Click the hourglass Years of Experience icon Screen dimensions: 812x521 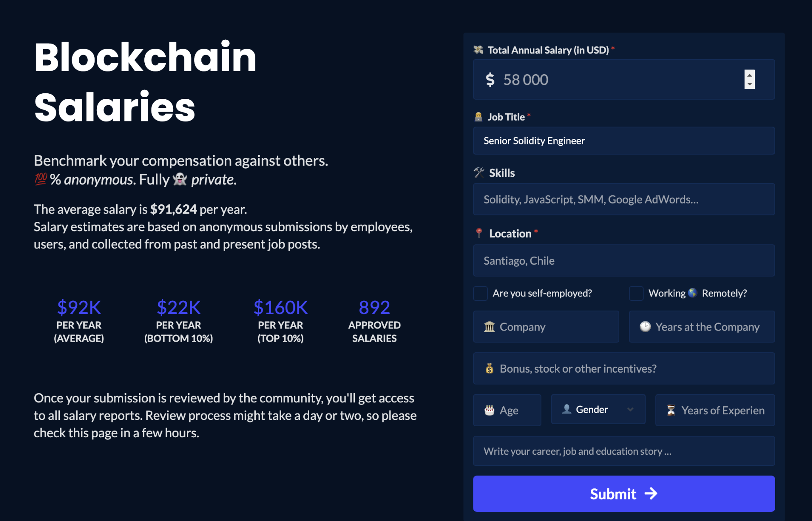pyautogui.click(x=671, y=410)
